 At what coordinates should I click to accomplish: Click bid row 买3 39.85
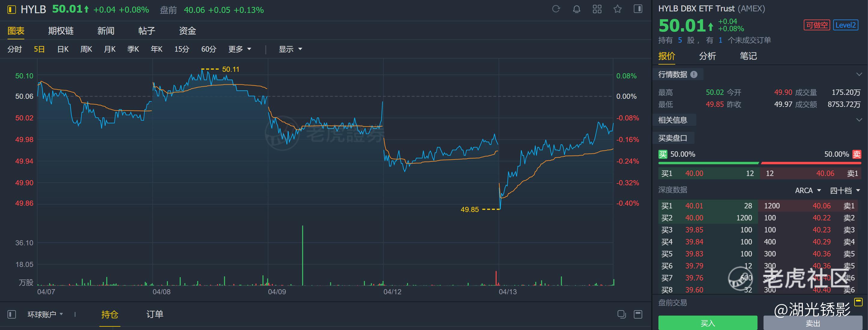[x=708, y=230]
